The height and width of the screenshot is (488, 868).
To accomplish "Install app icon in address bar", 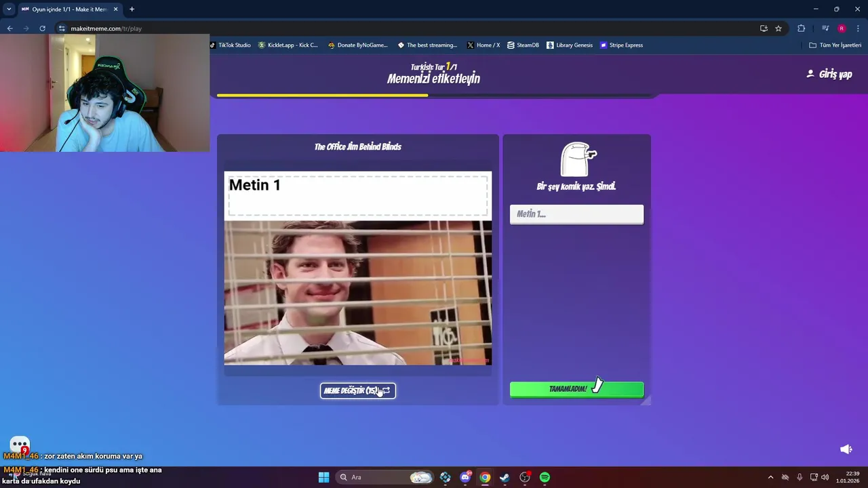I will pos(764,28).
